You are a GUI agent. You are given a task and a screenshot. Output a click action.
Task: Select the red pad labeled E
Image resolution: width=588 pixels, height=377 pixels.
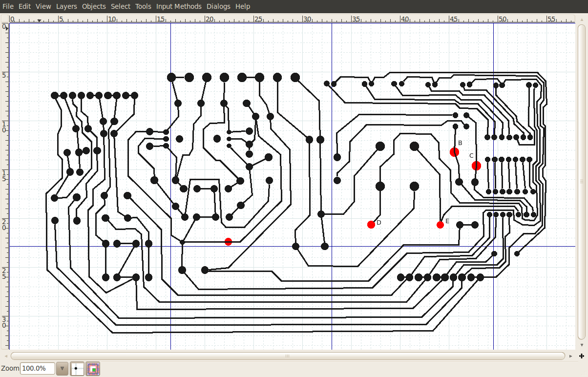pyautogui.click(x=440, y=225)
